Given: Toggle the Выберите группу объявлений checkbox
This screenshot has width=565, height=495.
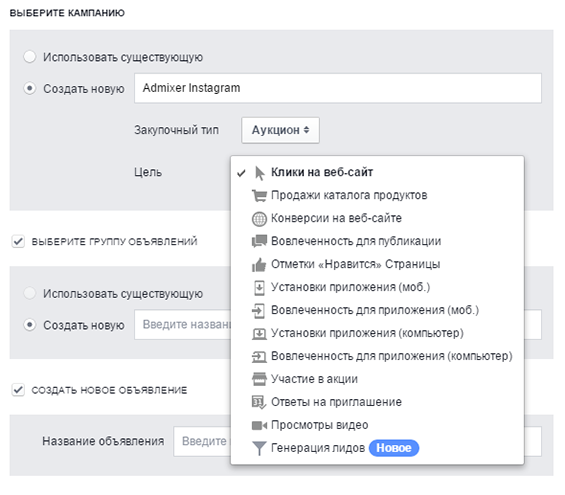Looking at the screenshot, I should click(x=18, y=241).
